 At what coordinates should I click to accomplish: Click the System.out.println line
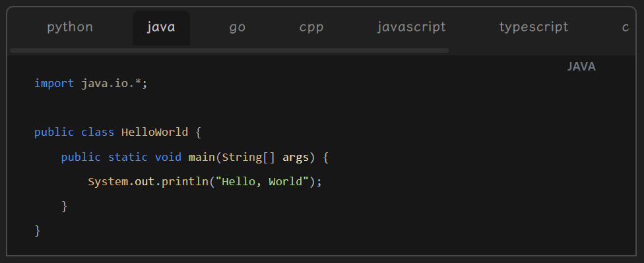pyautogui.click(x=205, y=181)
